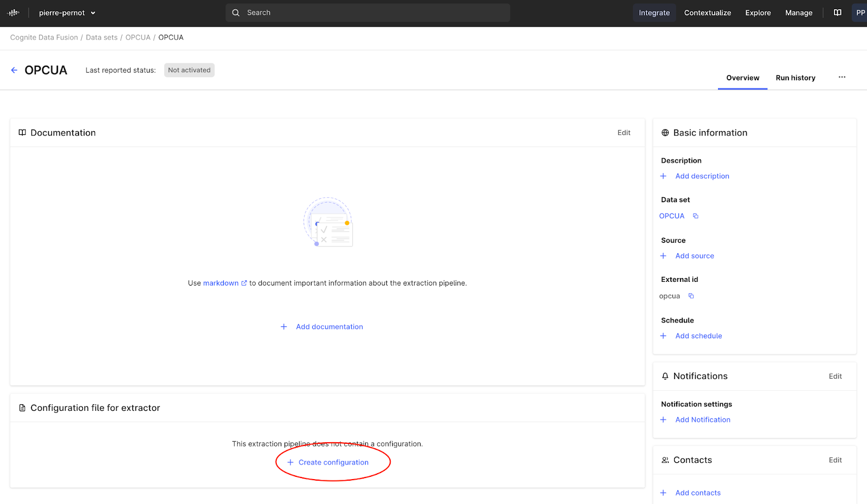This screenshot has width=867, height=504.
Task: Click the plus icon beside Add description
Action: [663, 176]
